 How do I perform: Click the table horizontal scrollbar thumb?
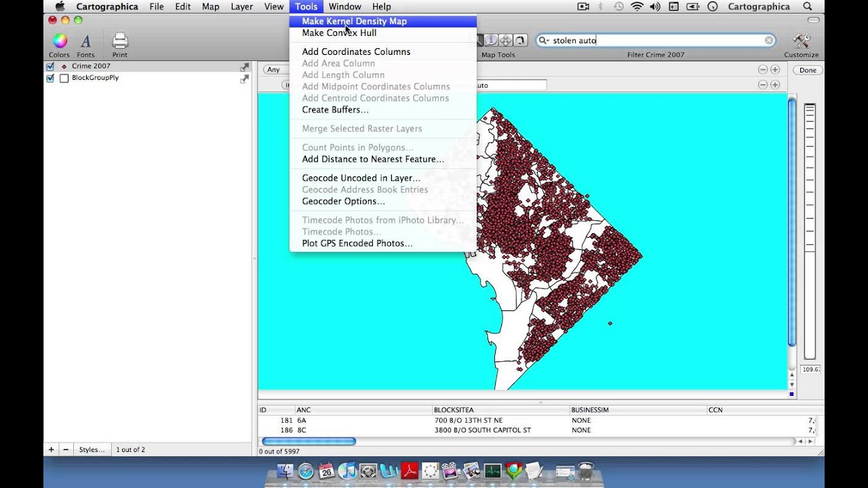pyautogui.click(x=309, y=441)
